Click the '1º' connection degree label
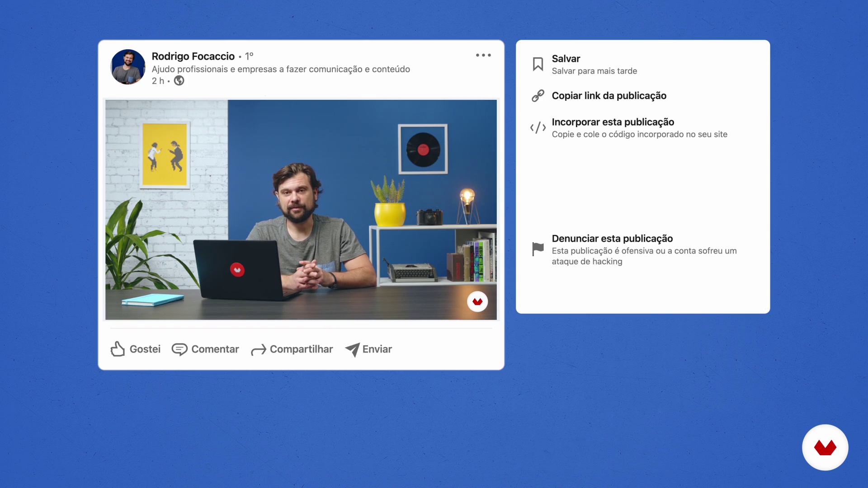This screenshot has height=488, width=868. [x=249, y=56]
